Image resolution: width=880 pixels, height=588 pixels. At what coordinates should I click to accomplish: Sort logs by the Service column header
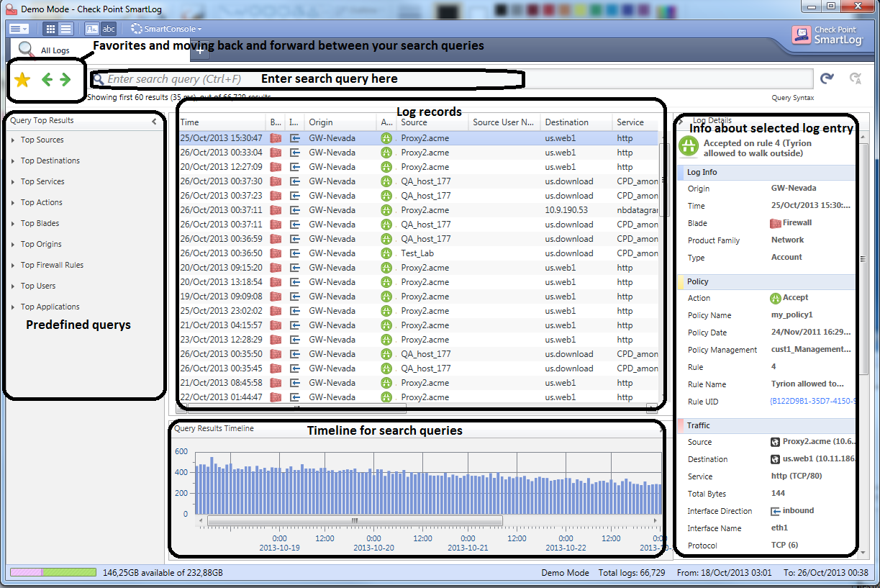(x=636, y=122)
